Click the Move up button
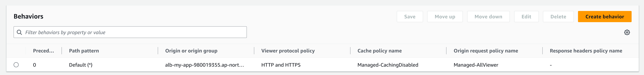The height and width of the screenshot is (75, 644). pyautogui.click(x=445, y=16)
